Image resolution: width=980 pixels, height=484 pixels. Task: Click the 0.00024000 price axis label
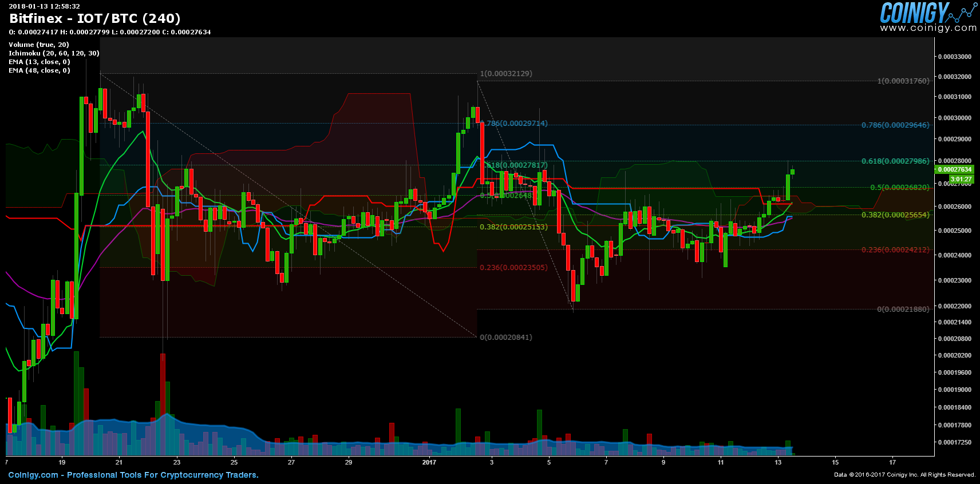coord(955,255)
